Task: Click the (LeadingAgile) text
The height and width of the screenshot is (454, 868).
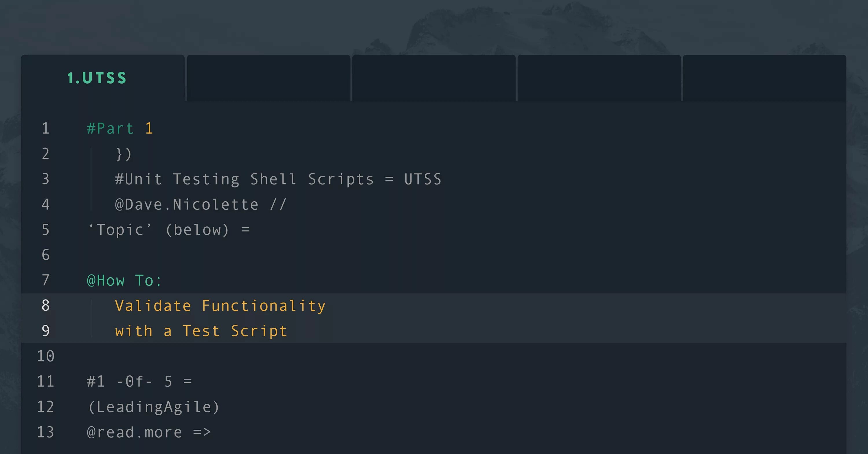Action: tap(154, 407)
